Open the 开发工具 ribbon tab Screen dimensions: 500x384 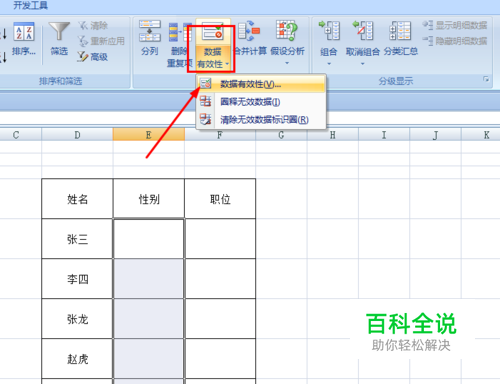pyautogui.click(x=30, y=5)
